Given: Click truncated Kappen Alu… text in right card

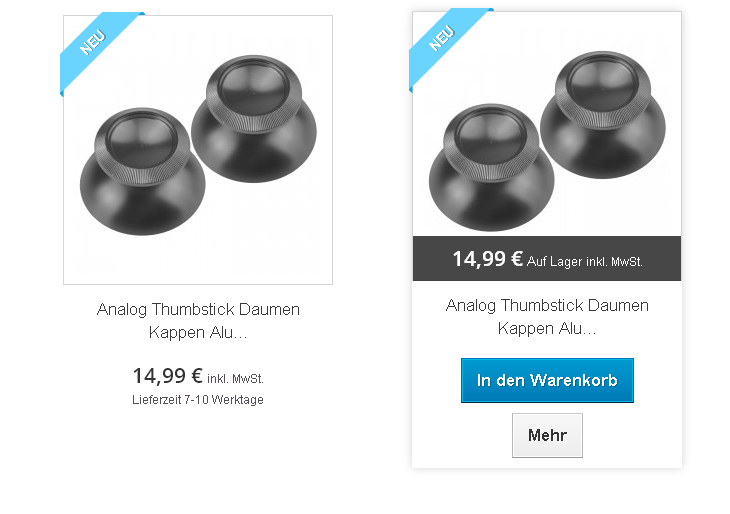Looking at the screenshot, I should [547, 329].
